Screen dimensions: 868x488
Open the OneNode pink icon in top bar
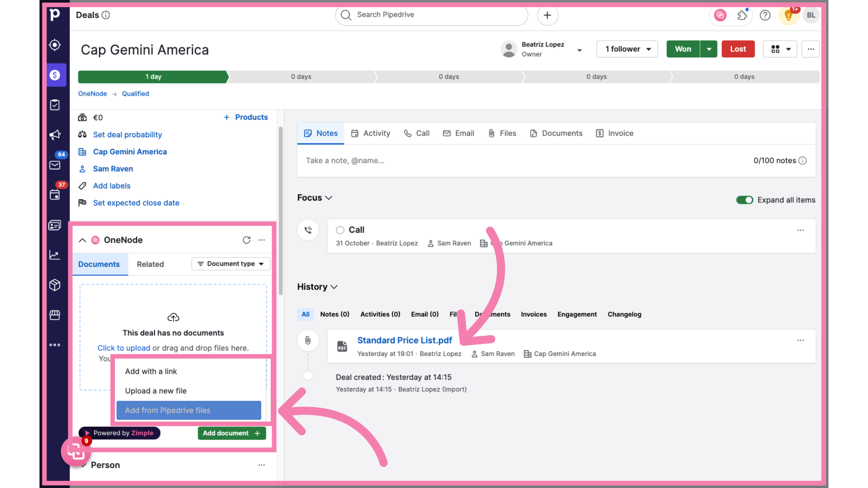pos(720,15)
